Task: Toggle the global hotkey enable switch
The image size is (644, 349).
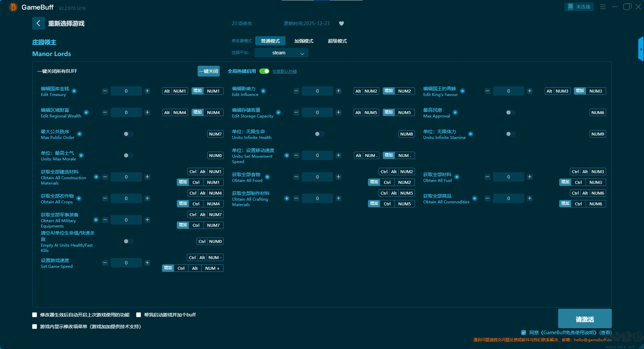Action: point(264,71)
